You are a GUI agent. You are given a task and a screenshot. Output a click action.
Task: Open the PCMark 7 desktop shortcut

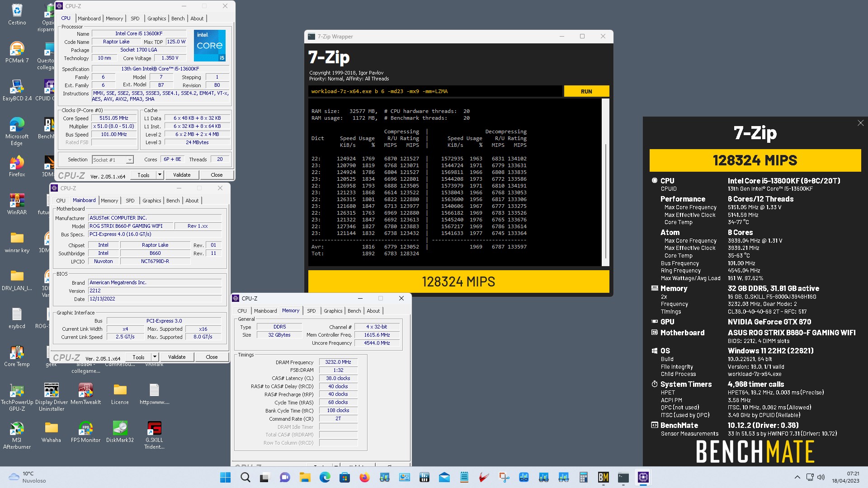(17, 52)
